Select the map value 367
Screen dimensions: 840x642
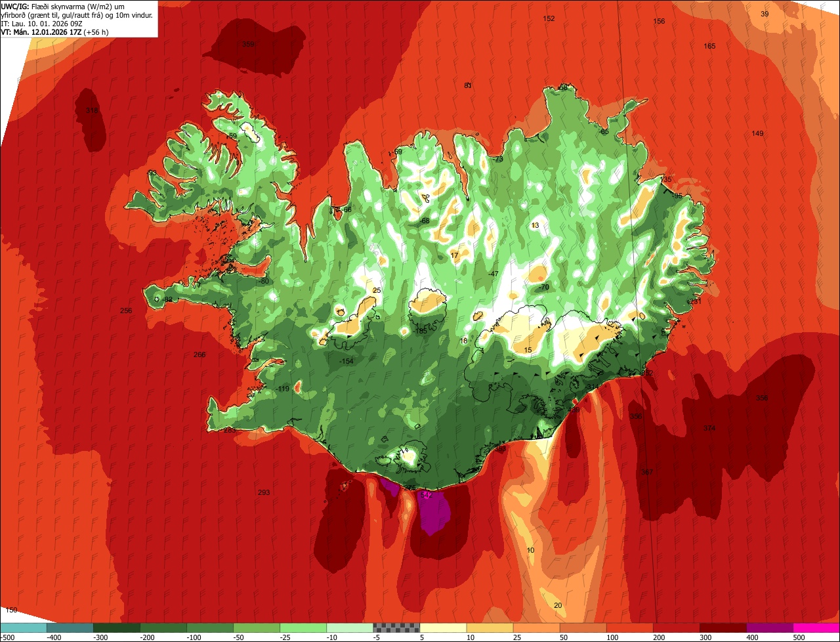coord(647,472)
